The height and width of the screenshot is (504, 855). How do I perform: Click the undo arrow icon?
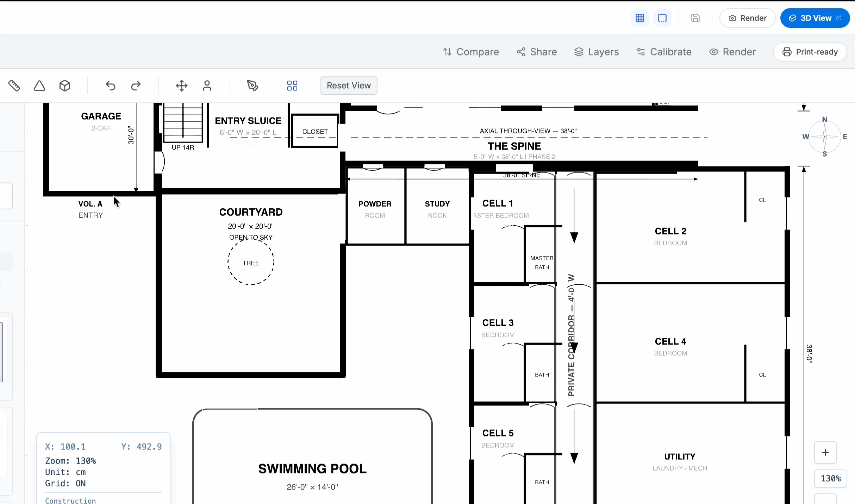pos(111,86)
